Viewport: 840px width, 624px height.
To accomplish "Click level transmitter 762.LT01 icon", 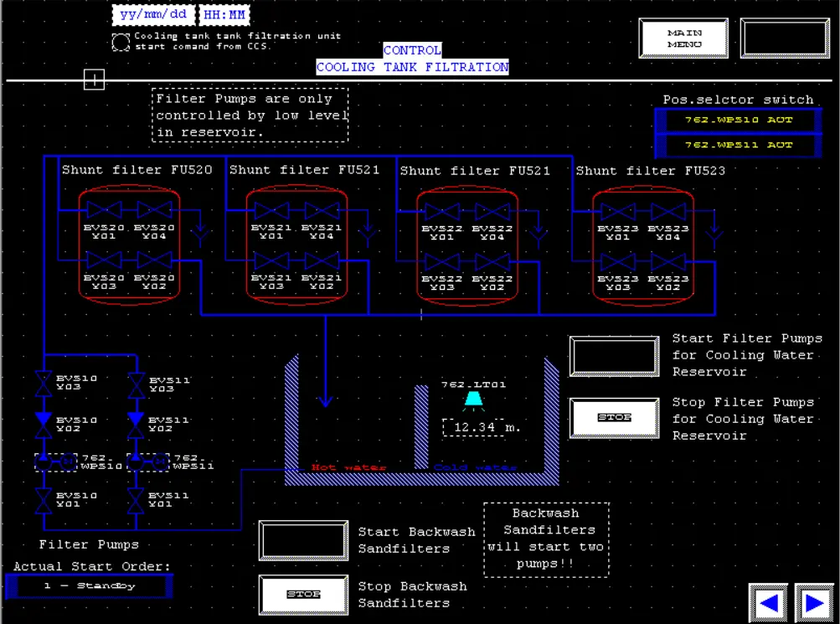I will click(x=474, y=400).
